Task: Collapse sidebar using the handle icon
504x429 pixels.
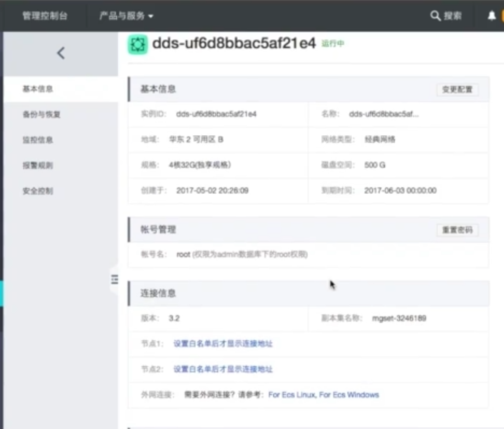Action: click(114, 279)
